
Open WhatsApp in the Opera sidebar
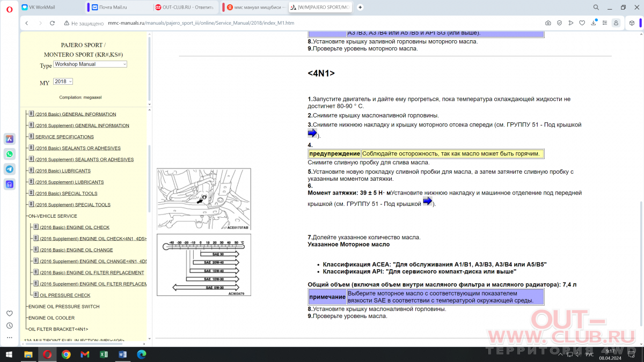(x=10, y=154)
